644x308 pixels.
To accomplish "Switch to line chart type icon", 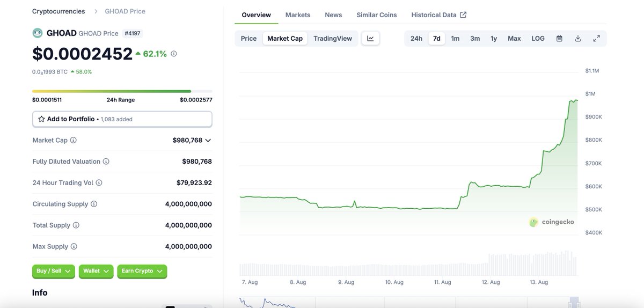I will point(370,39).
